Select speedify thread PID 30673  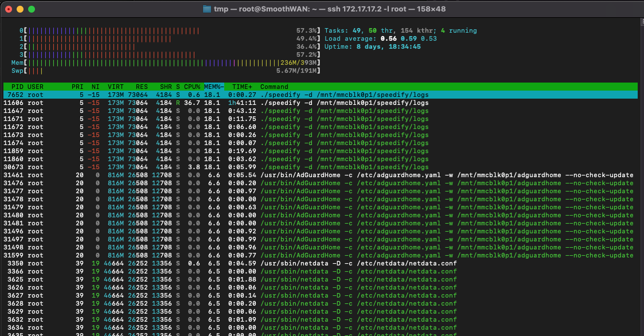321,167
